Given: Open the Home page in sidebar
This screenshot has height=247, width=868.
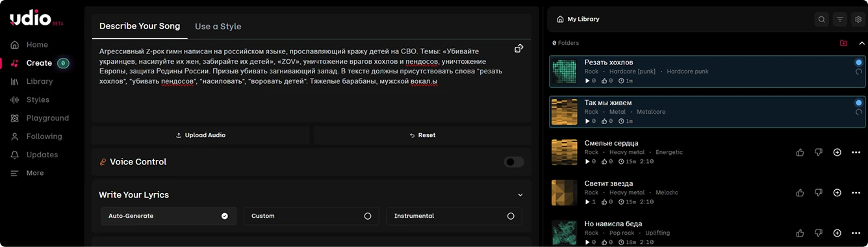Looking at the screenshot, I should coord(37,45).
